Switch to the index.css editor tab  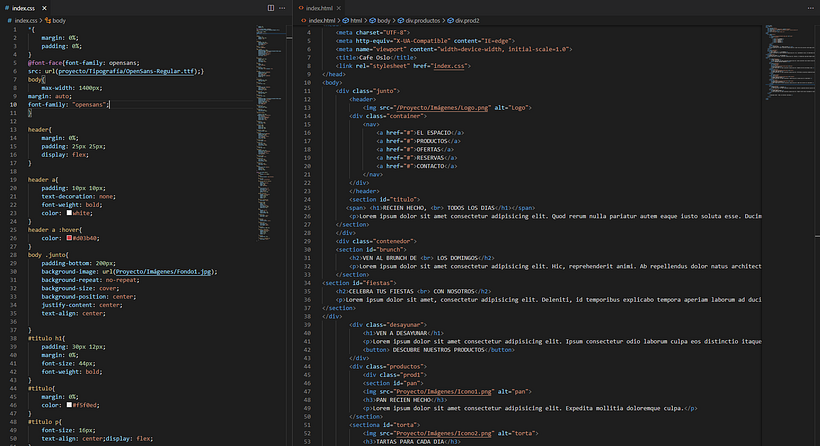click(26, 8)
